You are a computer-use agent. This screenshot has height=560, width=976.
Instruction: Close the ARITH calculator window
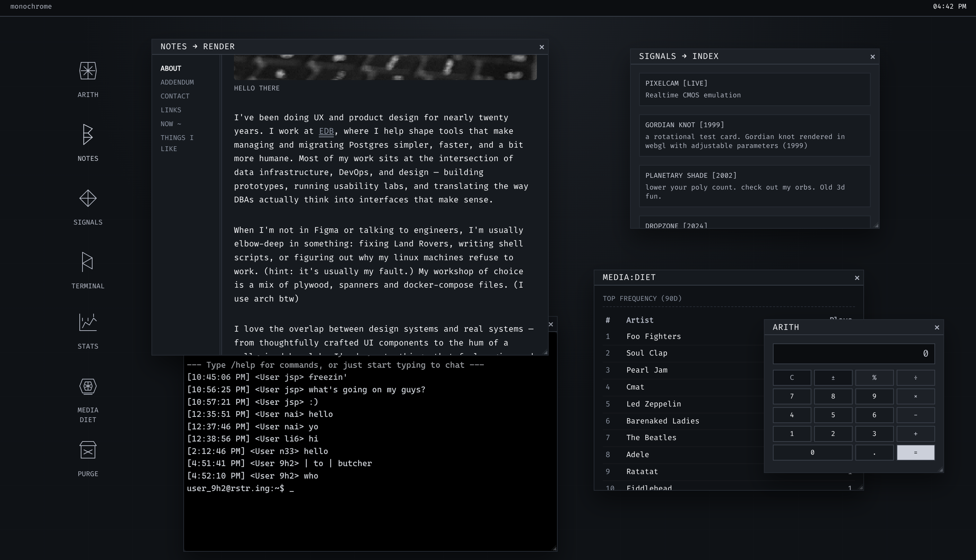[937, 327]
